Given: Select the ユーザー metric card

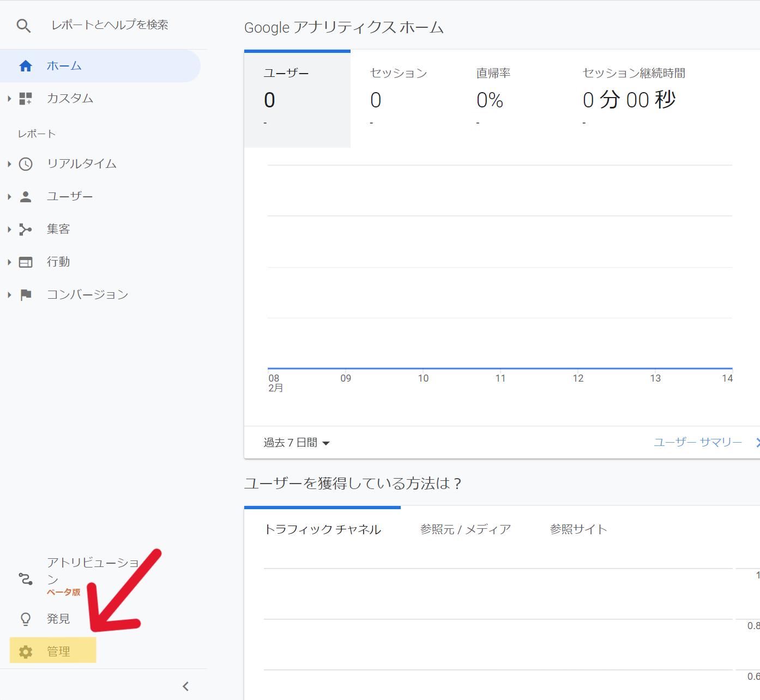Looking at the screenshot, I should point(297,99).
